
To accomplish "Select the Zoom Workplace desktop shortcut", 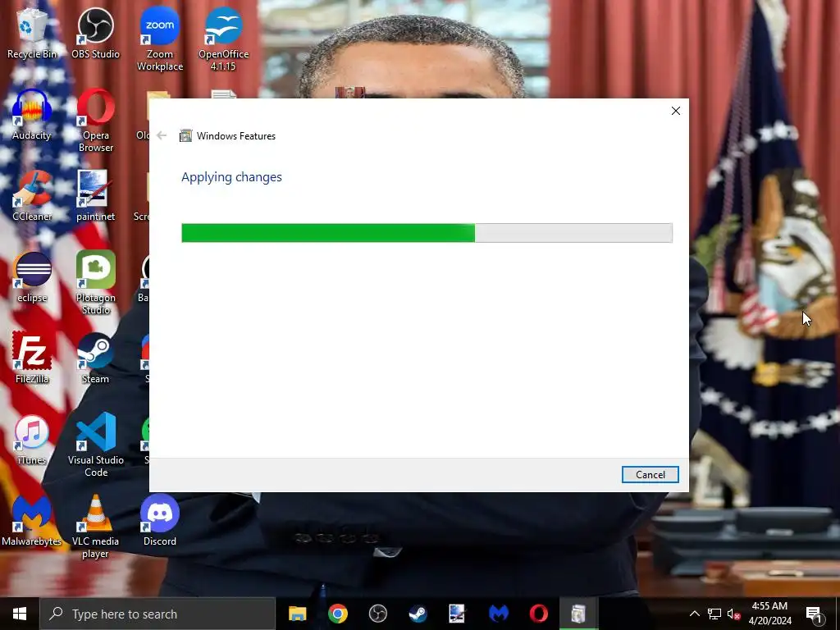I will tap(160, 39).
